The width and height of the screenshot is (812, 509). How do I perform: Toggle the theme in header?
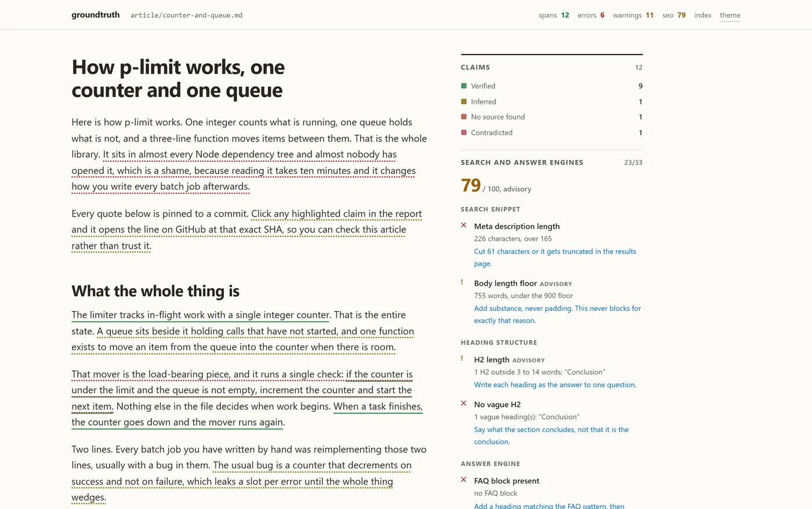pyautogui.click(x=730, y=15)
